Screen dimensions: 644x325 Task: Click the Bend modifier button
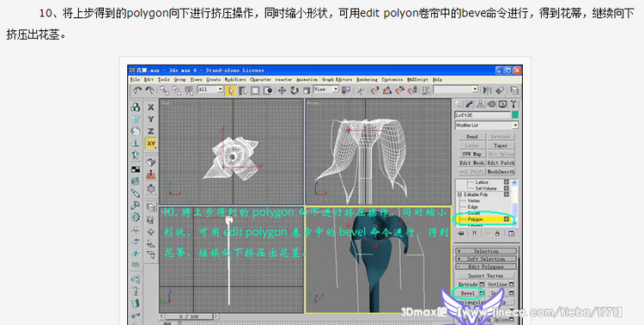tap(472, 136)
